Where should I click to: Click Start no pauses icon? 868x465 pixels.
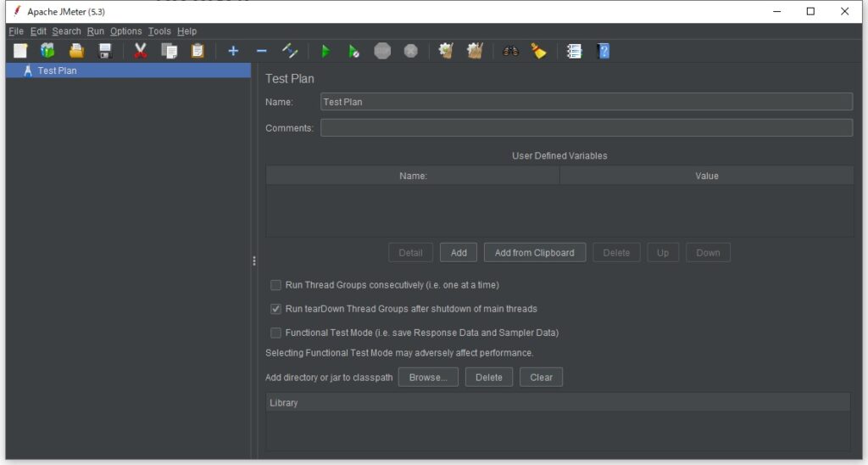pos(354,51)
